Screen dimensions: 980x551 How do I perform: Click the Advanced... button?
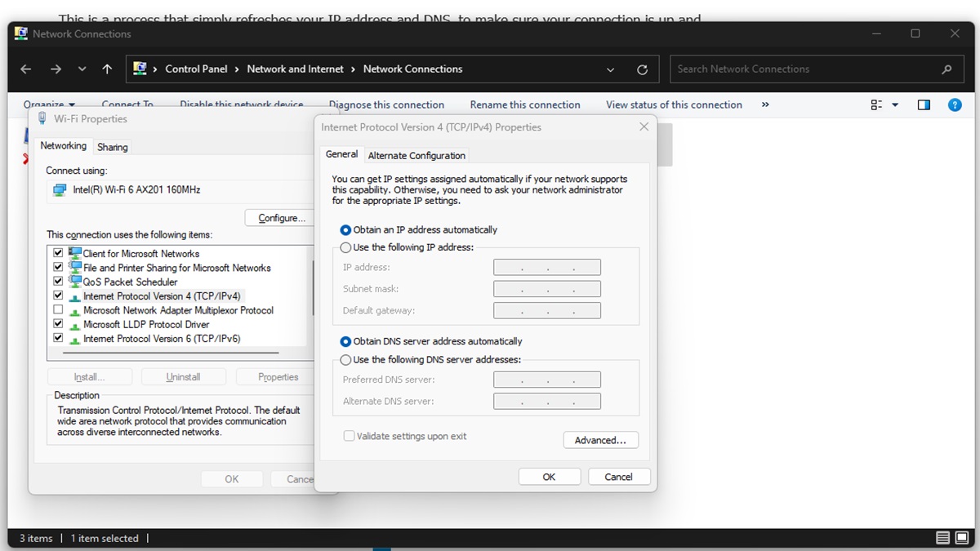coord(600,440)
